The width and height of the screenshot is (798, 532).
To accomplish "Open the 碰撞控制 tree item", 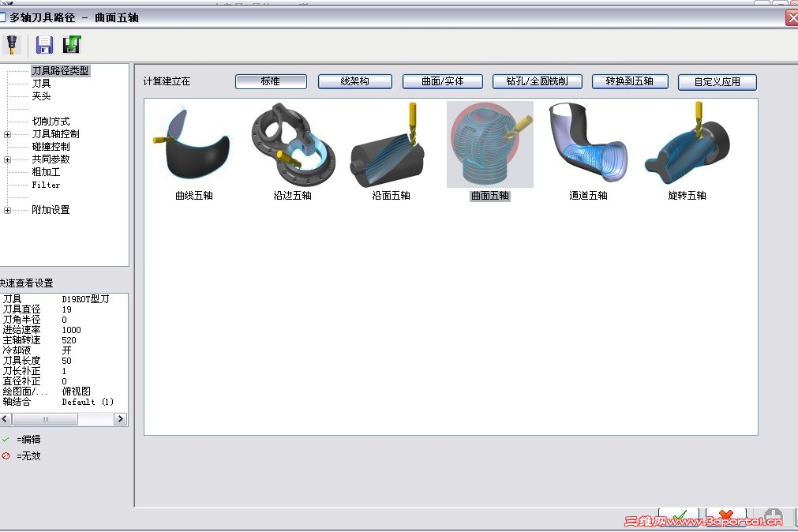I will click(x=51, y=147).
